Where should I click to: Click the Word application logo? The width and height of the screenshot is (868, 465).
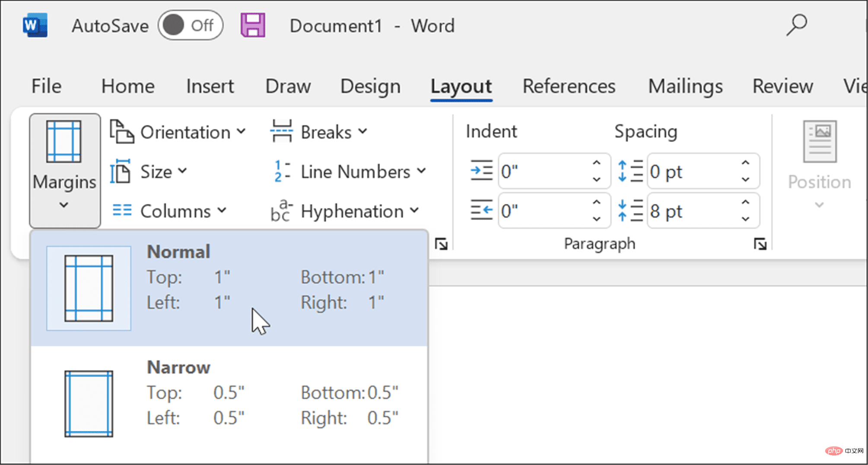click(35, 25)
